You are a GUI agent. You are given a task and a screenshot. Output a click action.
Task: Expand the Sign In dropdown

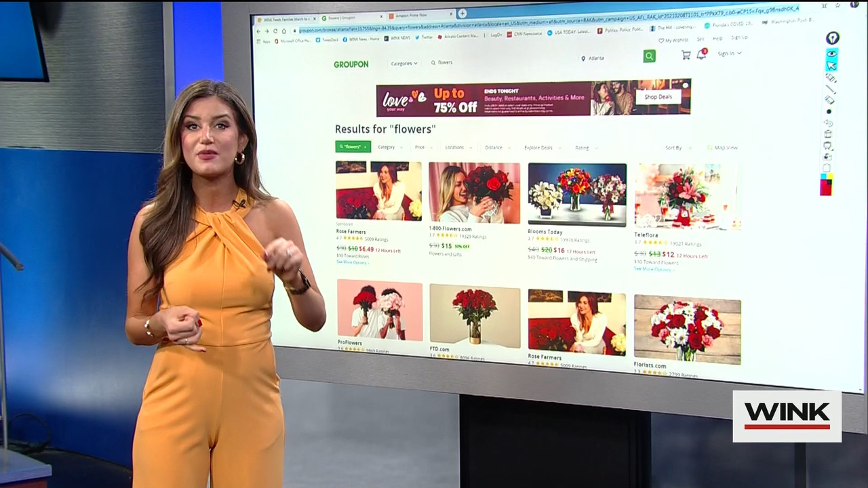click(729, 53)
